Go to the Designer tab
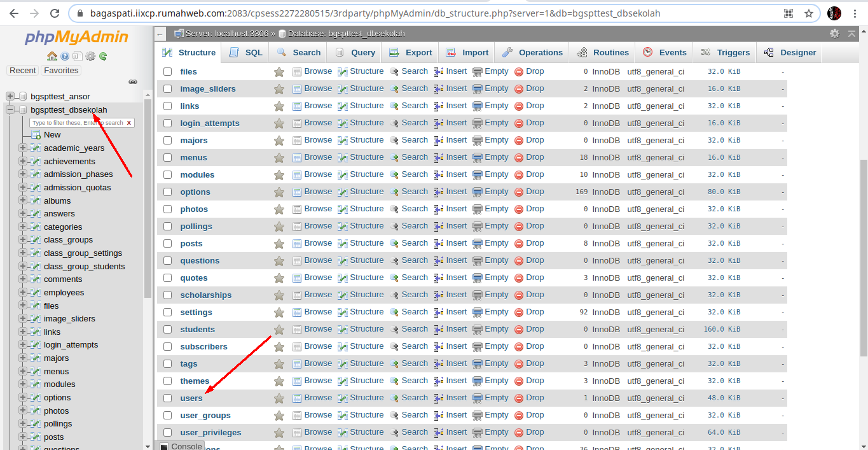This screenshot has width=868, height=450. [x=790, y=53]
